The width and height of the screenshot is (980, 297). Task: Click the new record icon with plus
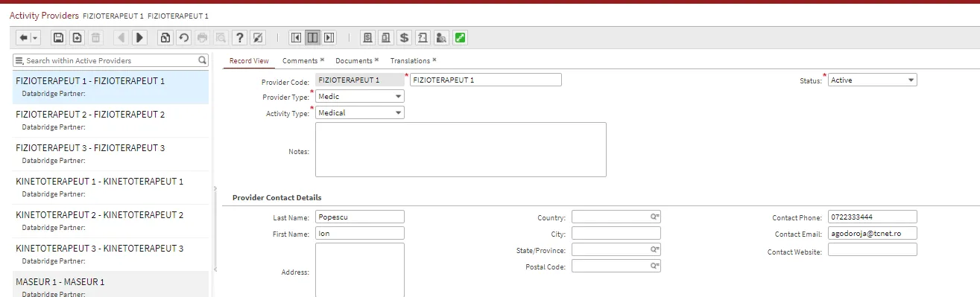(x=77, y=37)
